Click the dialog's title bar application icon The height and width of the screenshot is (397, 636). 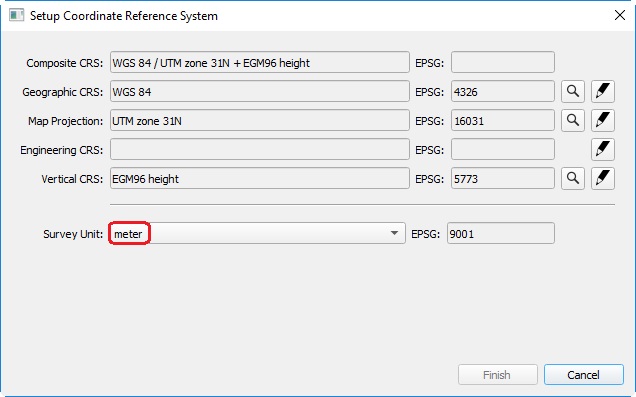point(17,15)
